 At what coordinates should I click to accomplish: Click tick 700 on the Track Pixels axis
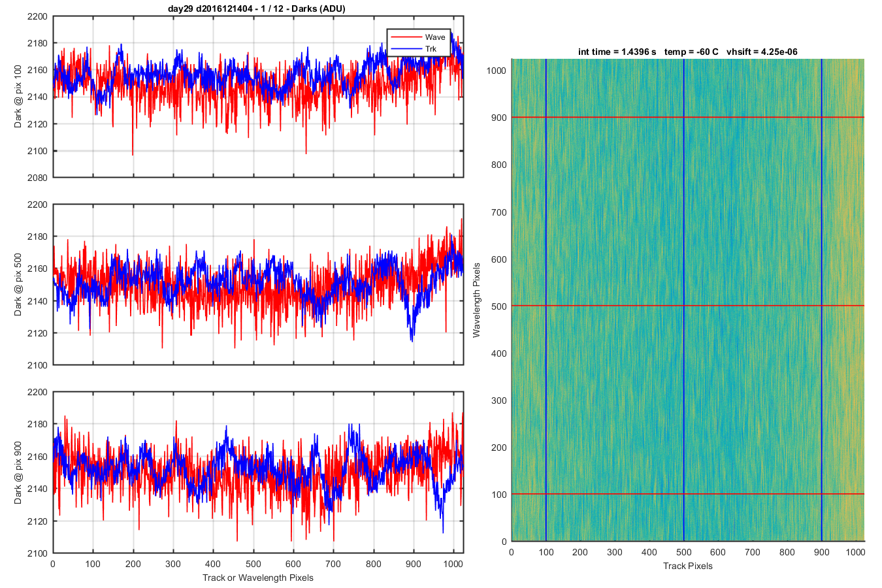753,552
